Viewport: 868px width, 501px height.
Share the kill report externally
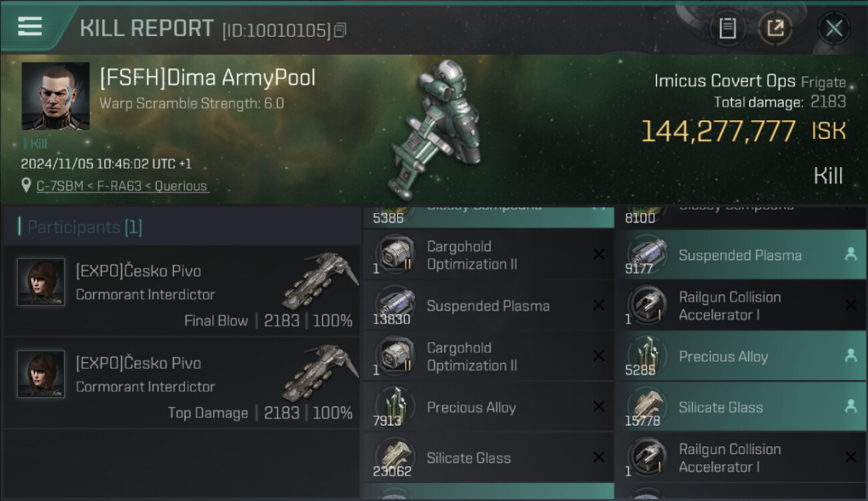pos(775,29)
